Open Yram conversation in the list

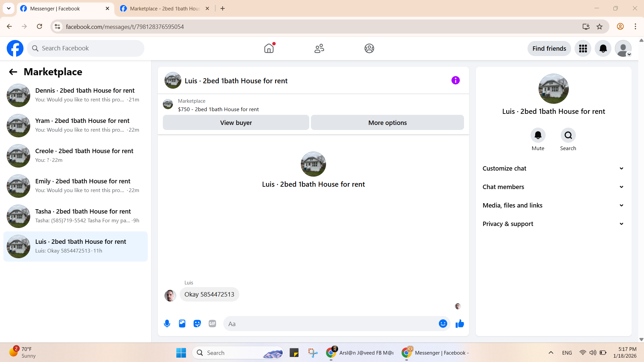tap(76, 126)
